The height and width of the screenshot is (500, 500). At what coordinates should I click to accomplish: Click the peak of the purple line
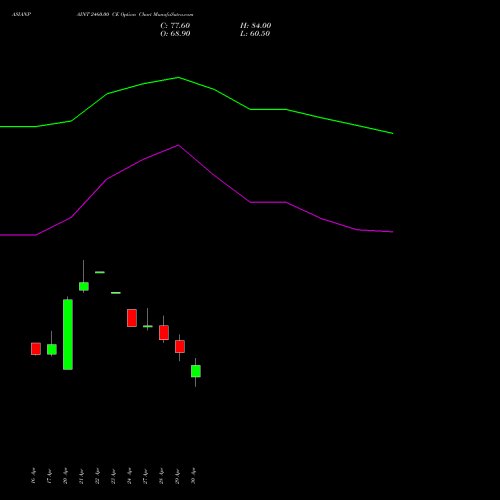pyautogui.click(x=178, y=145)
